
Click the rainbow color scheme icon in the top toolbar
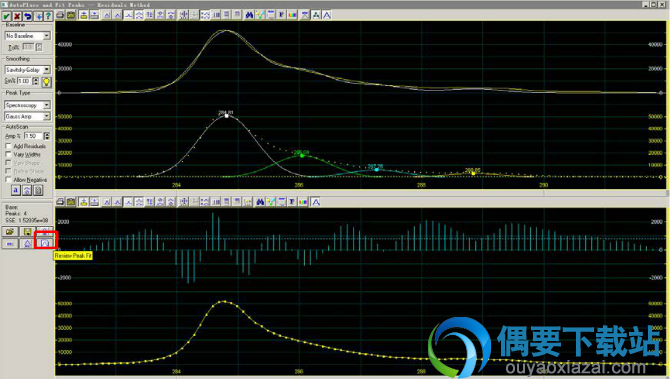point(292,15)
